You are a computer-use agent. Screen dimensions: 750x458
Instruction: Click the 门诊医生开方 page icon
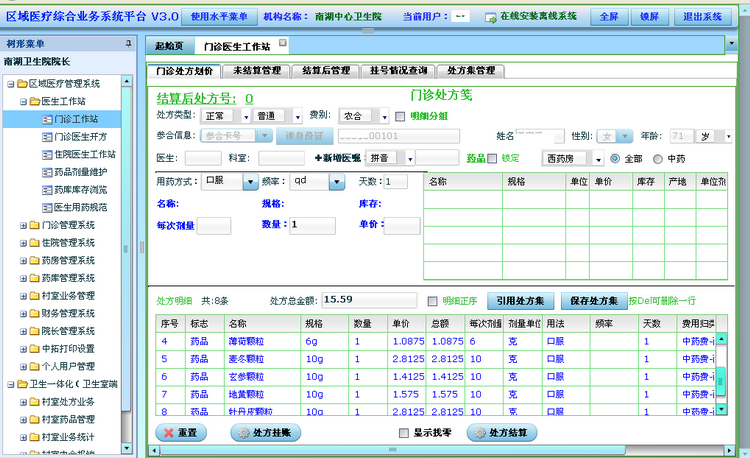point(47,137)
